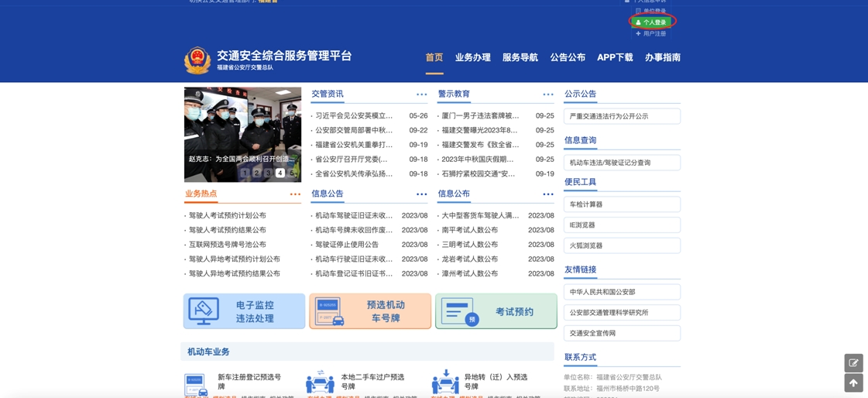Click the 预选机动车号牌 license plate icon

[x=330, y=311]
